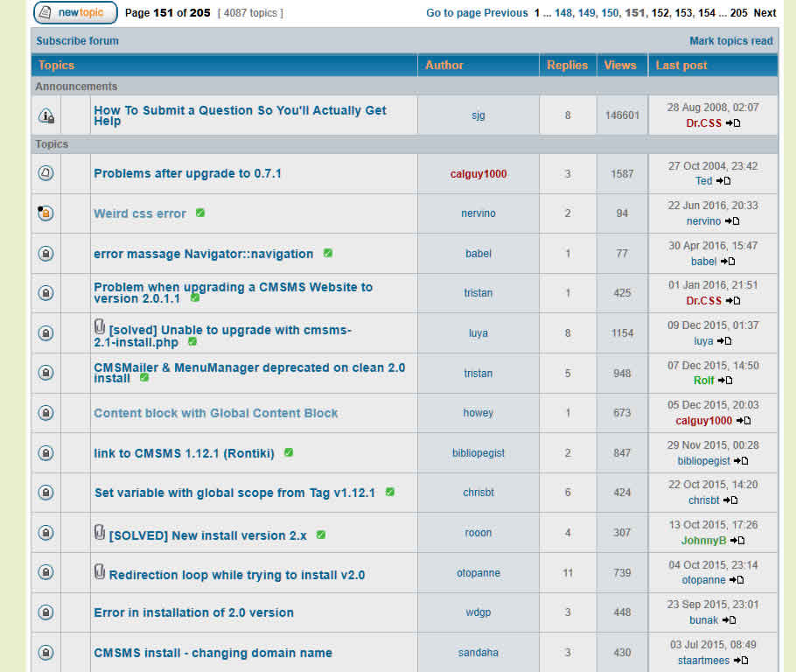Click the Views column header
Viewport: 796px width, 672px height.
pyautogui.click(x=620, y=66)
